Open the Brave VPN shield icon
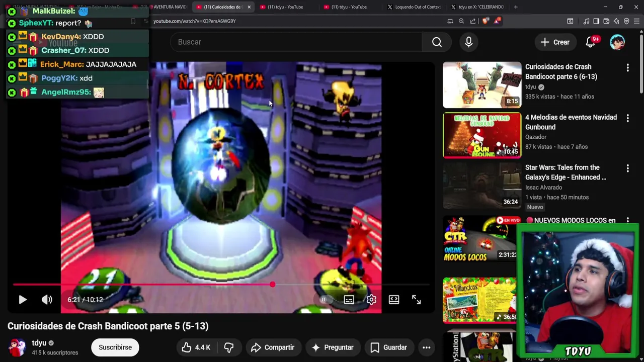644x362 pixels. (626, 21)
